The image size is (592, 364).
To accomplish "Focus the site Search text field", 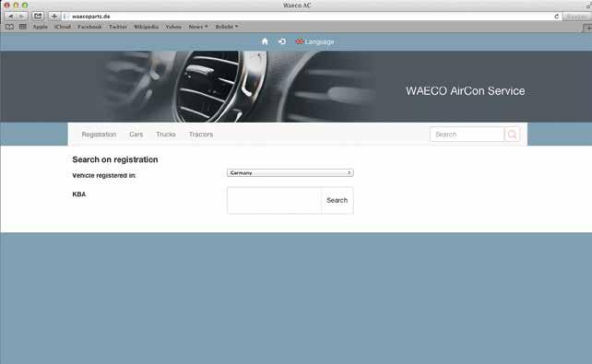I will [x=467, y=135].
